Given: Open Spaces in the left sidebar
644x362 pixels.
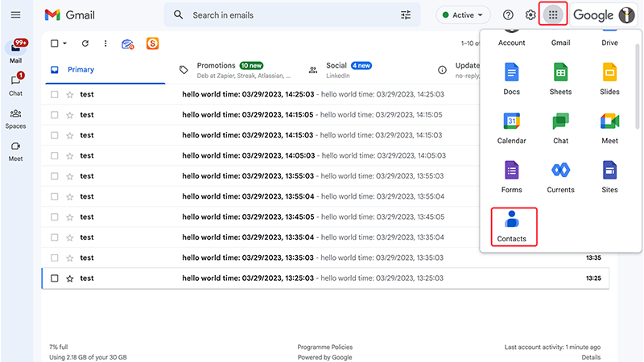Looking at the screenshot, I should (x=15, y=118).
